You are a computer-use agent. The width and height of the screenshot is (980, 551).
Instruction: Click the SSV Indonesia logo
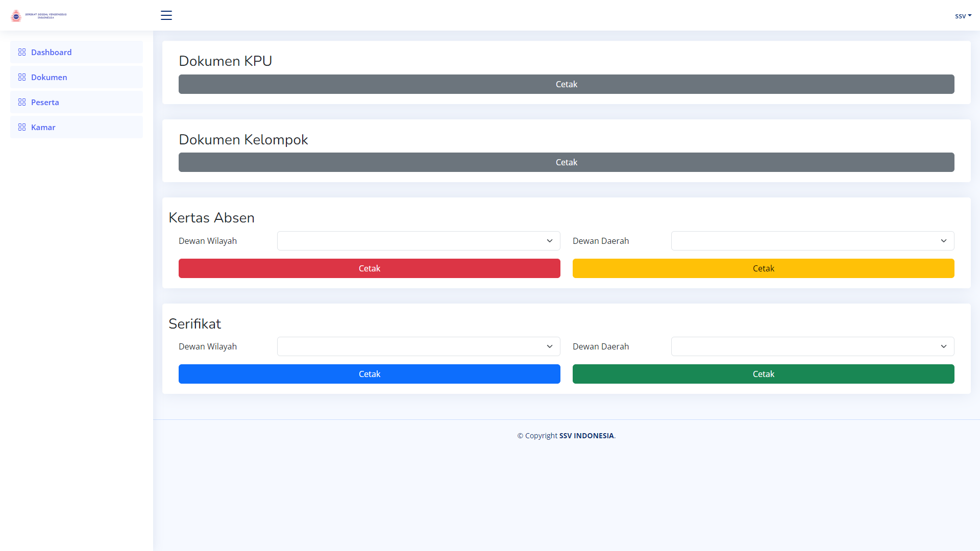pos(39,16)
